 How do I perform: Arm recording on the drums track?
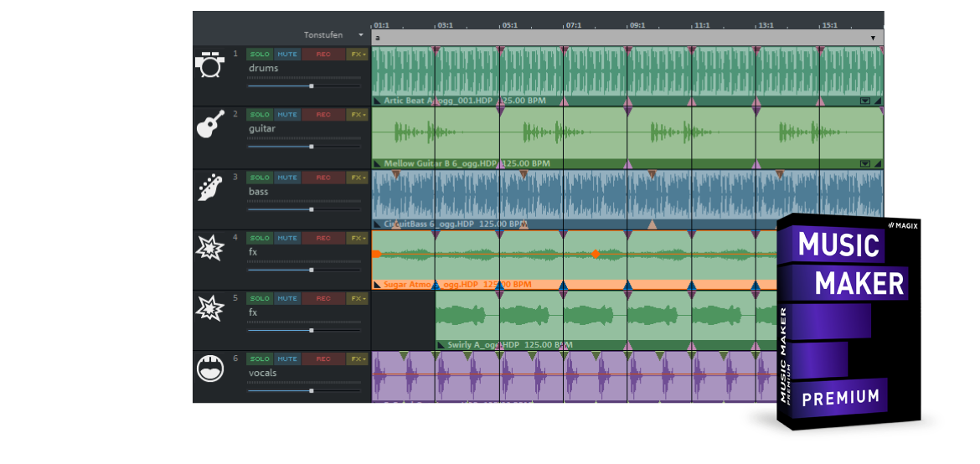(x=323, y=54)
